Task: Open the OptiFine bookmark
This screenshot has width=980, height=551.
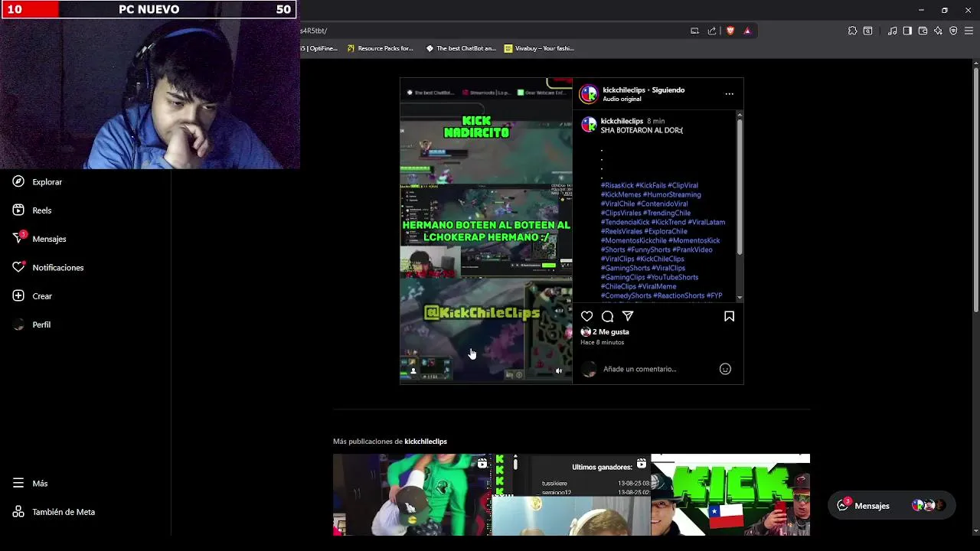Action: click(x=319, y=48)
